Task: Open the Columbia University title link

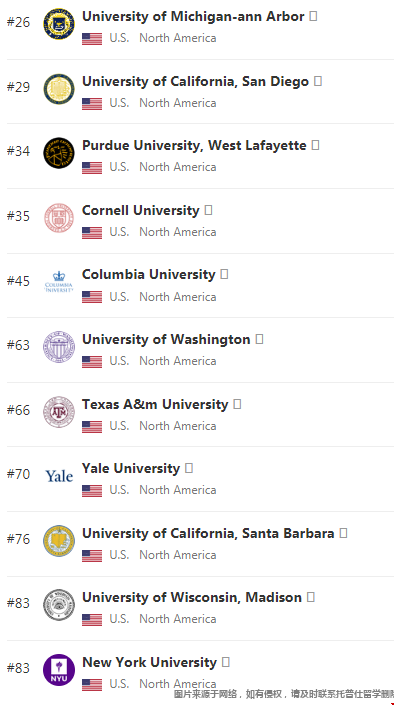Action: pyautogui.click(x=149, y=274)
